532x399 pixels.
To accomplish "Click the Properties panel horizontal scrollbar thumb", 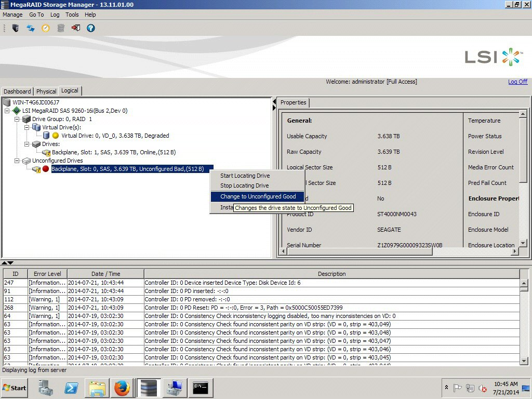I will pyautogui.click(x=360, y=251).
